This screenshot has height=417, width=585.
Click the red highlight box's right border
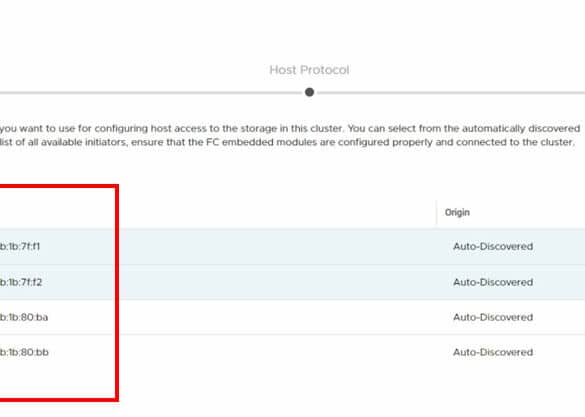(116, 293)
